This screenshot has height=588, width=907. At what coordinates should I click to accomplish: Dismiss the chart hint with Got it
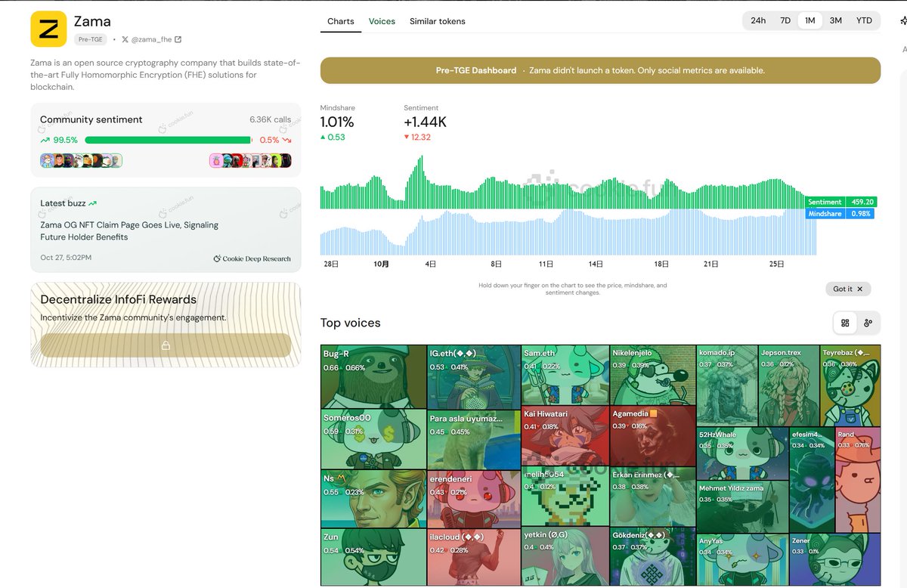click(848, 289)
